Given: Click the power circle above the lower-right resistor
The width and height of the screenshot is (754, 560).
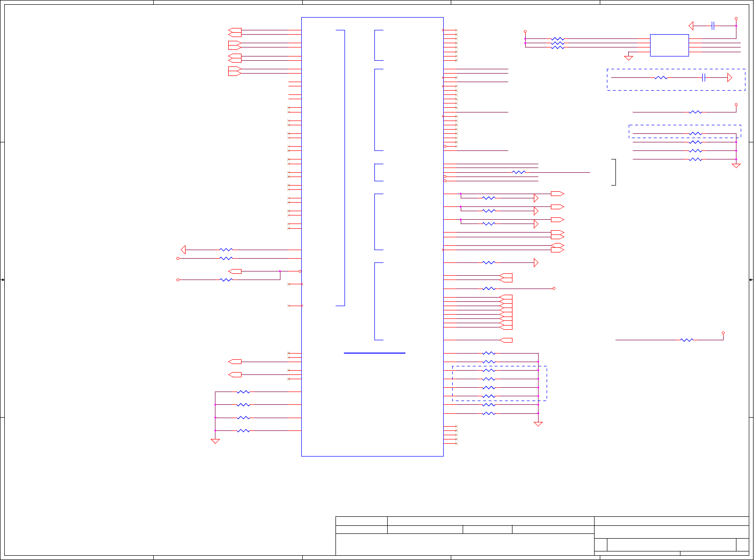Looking at the screenshot, I should click(x=723, y=333).
